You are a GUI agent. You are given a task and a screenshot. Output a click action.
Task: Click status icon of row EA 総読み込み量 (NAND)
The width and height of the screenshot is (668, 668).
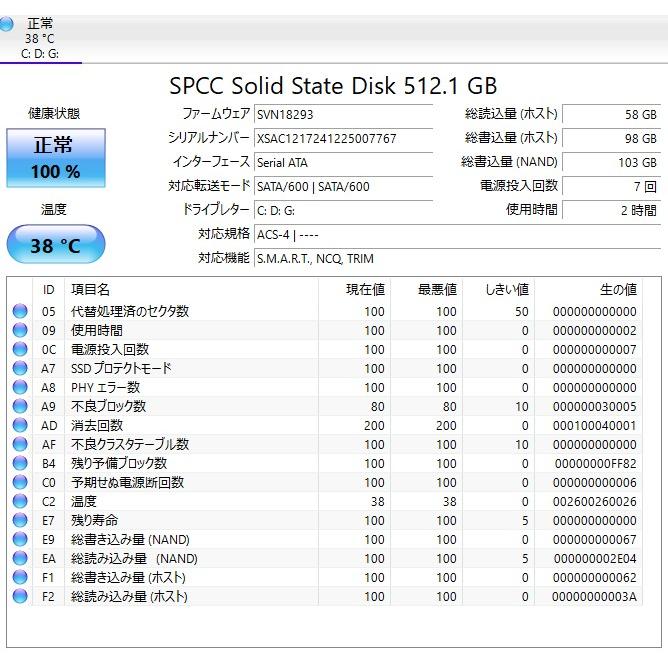click(20, 558)
